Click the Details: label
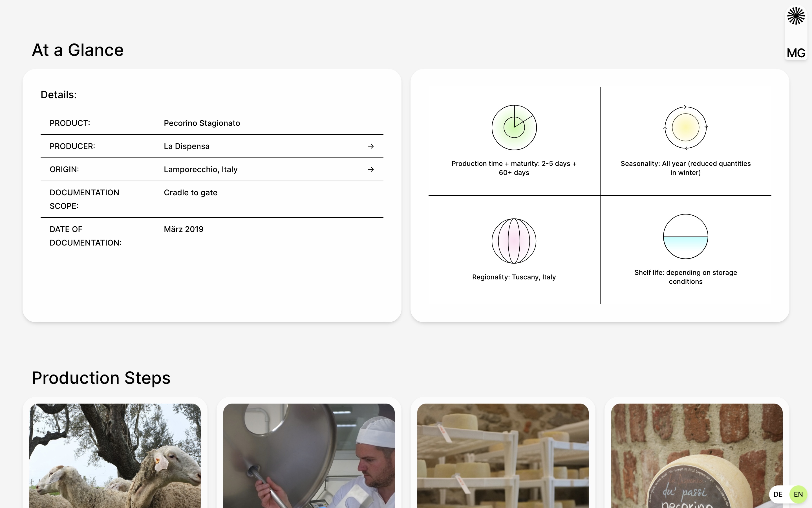Viewport: 812px width, 508px height. [x=59, y=95]
